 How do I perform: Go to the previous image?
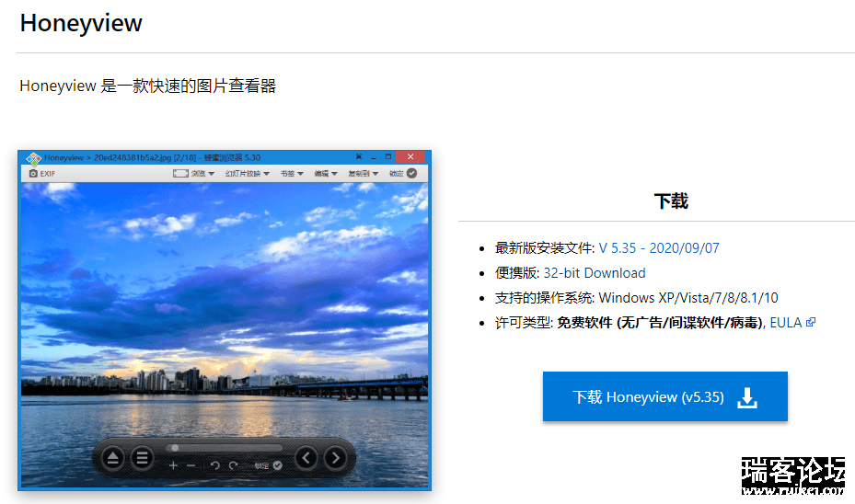[x=306, y=458]
